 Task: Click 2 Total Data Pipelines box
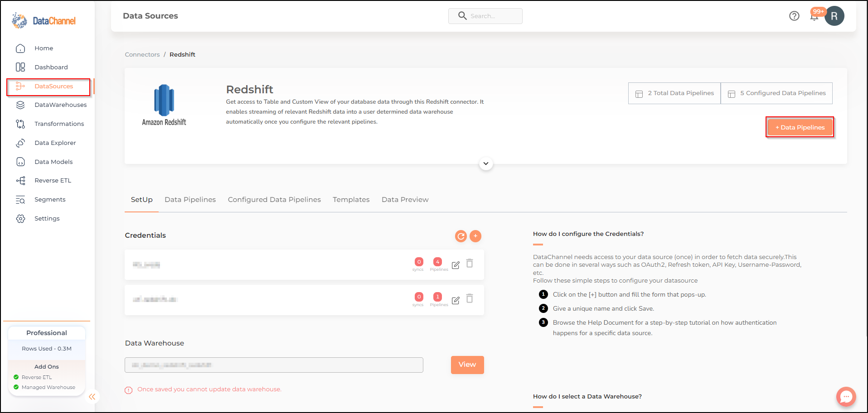pyautogui.click(x=674, y=93)
